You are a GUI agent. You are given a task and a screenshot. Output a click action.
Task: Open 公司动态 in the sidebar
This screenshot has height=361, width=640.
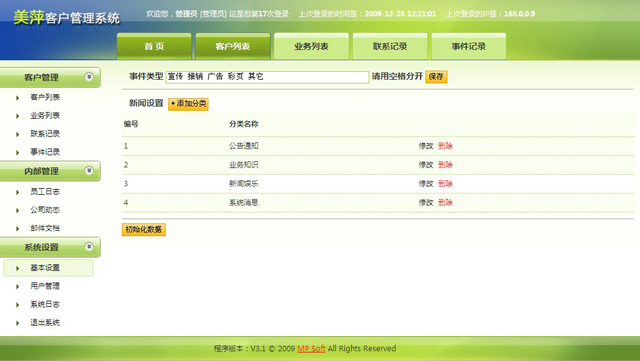pyautogui.click(x=45, y=210)
